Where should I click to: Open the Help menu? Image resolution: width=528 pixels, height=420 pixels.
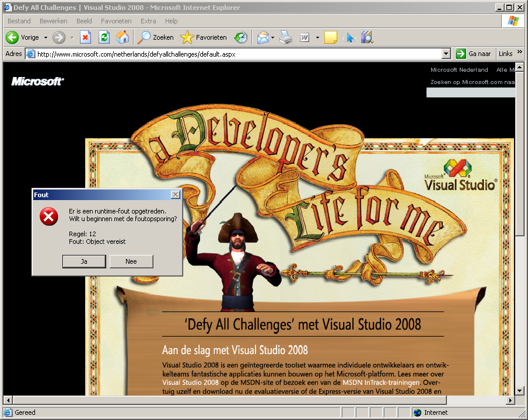tap(171, 21)
